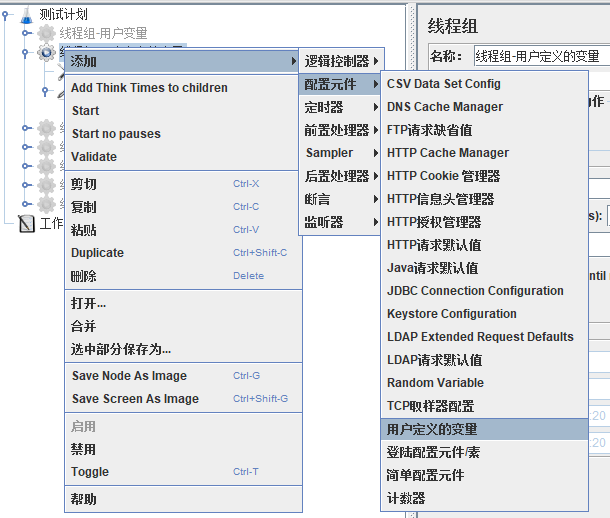Expand the 线程组-用户变量 tree node

click(x=25, y=33)
